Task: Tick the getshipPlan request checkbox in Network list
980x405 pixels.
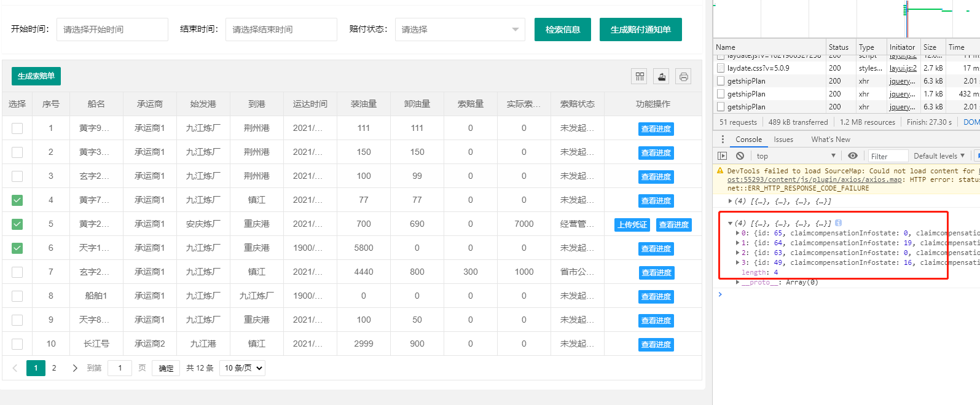Action: (x=721, y=81)
